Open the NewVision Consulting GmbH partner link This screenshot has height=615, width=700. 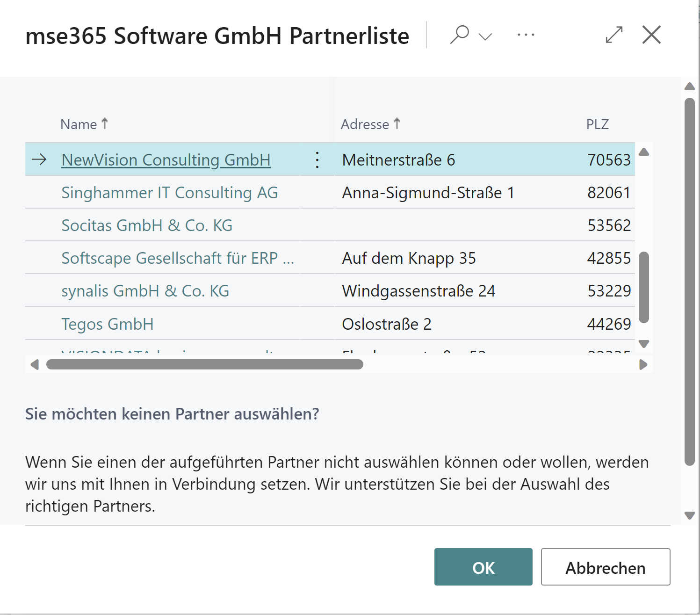coord(166,159)
